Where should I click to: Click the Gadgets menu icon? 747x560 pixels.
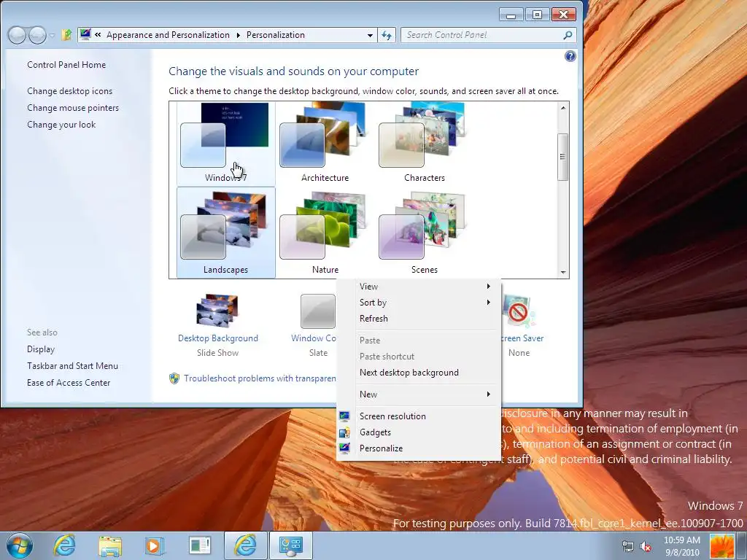pos(344,432)
